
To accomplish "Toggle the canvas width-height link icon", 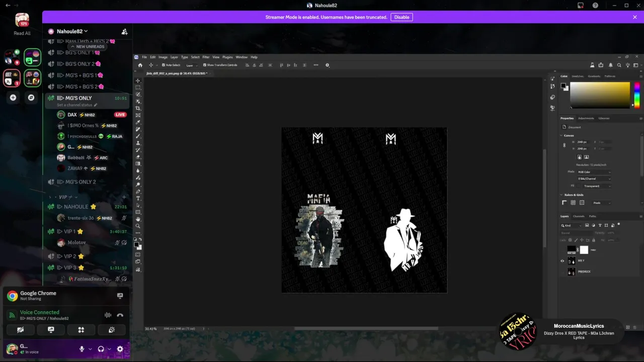I will click(x=565, y=145).
